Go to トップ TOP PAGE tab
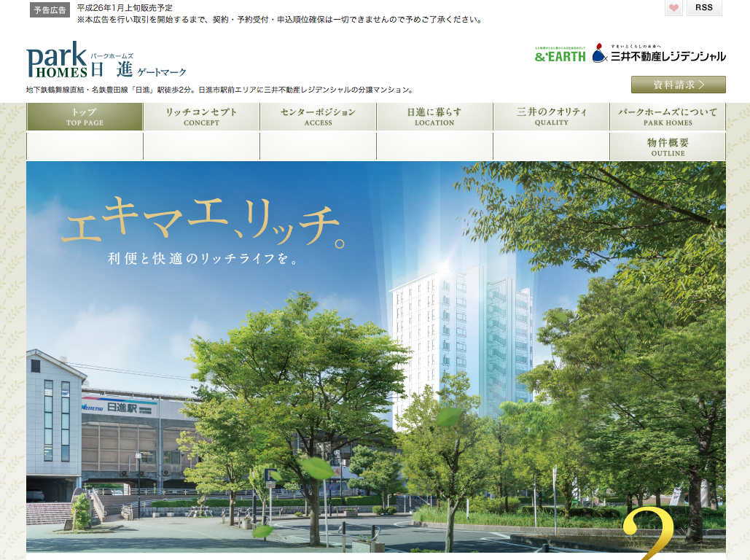Viewport: 750px width, 560px height. 85,117
